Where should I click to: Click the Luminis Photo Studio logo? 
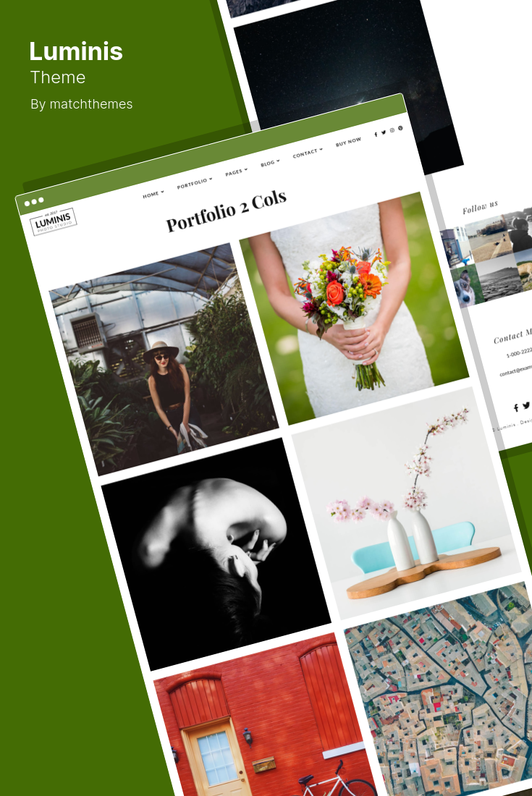coord(54,221)
